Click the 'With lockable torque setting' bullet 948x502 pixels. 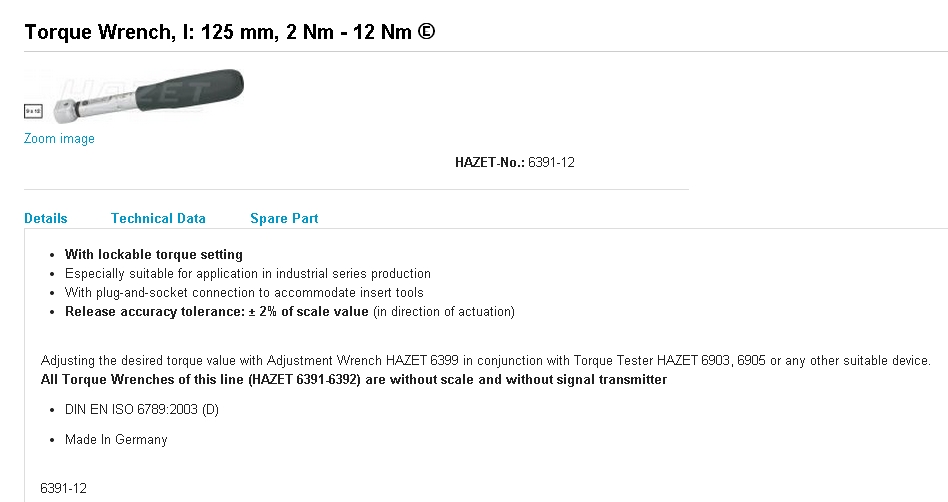click(x=154, y=255)
